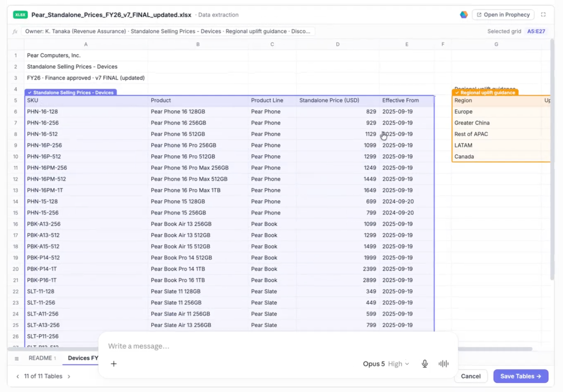This screenshot has width=563, height=392.
Task: Open the sheet list hamburger menu
Action: tap(17, 358)
